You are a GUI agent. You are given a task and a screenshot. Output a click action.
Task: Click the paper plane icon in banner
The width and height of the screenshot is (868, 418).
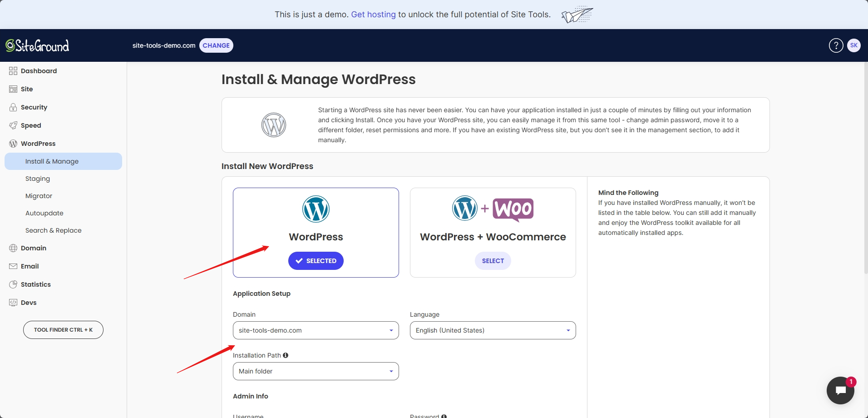click(577, 15)
